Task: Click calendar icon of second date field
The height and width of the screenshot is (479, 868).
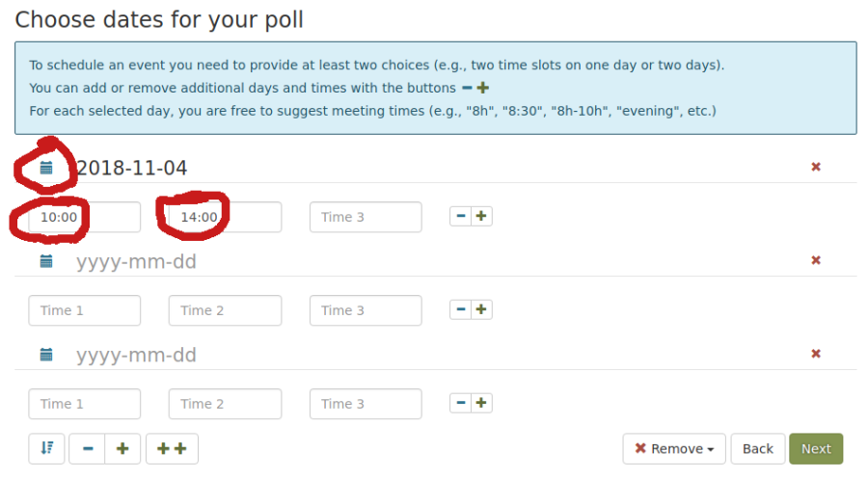Action: click(x=46, y=261)
